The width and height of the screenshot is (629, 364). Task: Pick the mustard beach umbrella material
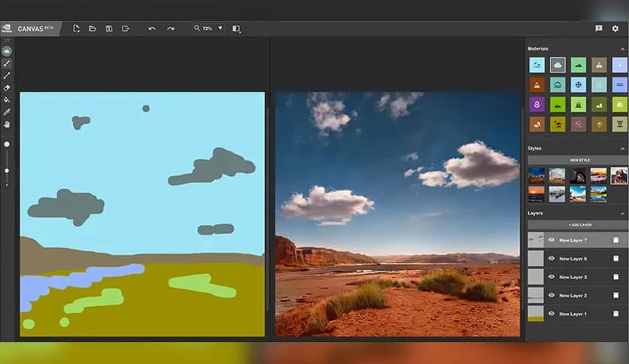[558, 124]
